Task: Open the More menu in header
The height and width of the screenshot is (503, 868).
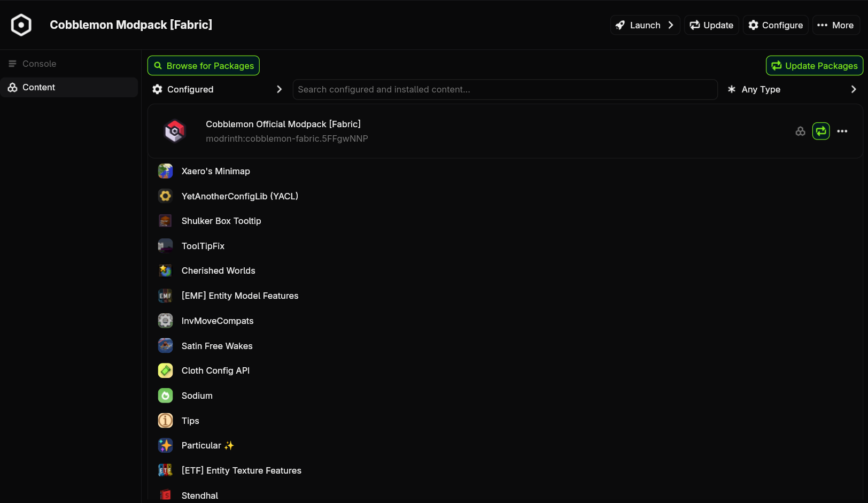Action: (836, 25)
